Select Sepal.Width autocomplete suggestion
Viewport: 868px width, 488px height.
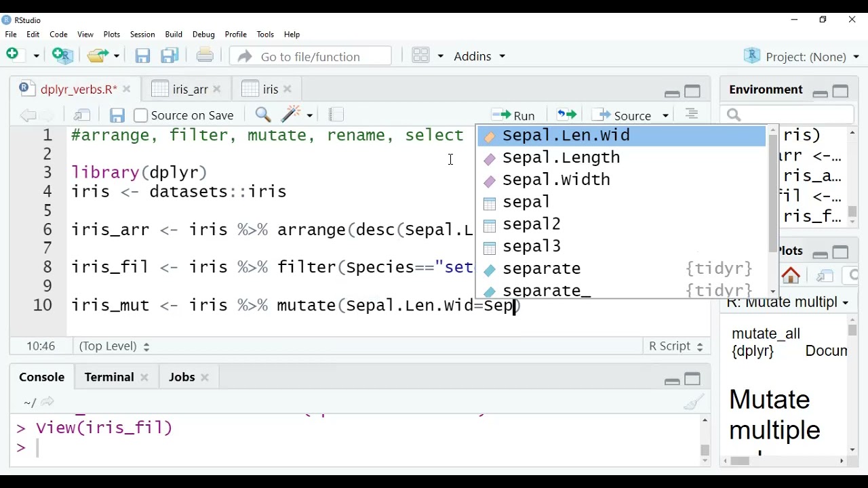coord(621,180)
